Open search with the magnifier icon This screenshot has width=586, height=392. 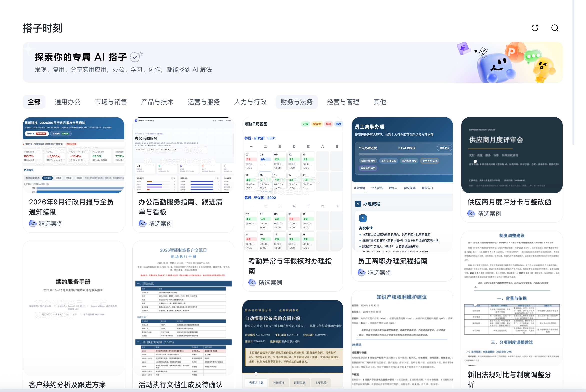click(x=555, y=28)
